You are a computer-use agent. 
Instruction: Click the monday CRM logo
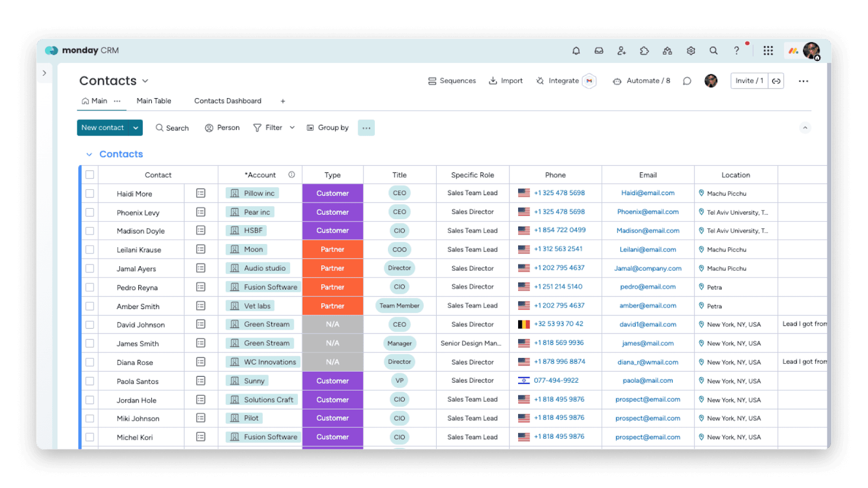[x=82, y=50]
